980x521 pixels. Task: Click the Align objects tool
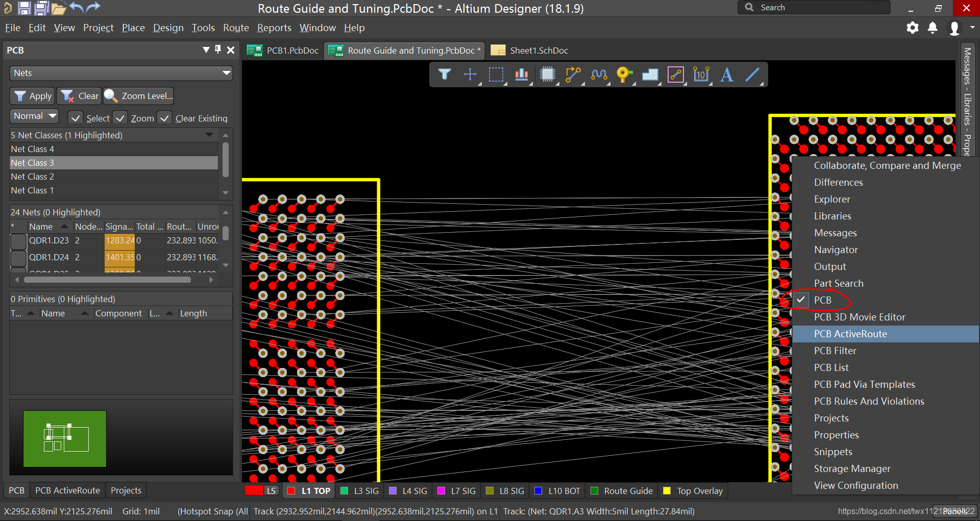(521, 75)
